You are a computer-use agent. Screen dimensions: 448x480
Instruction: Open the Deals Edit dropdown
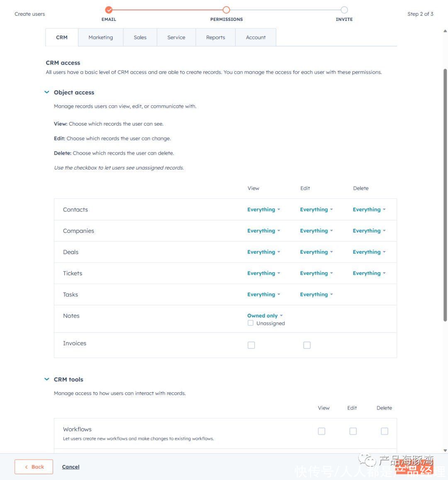[x=316, y=252]
